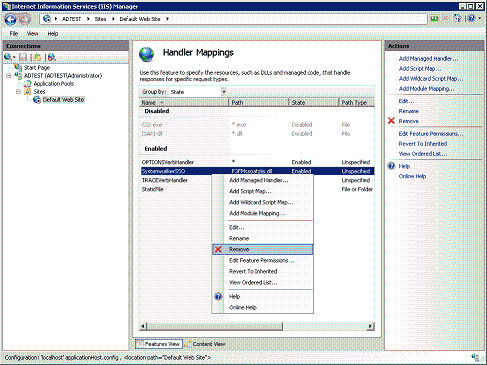This screenshot has width=487, height=365.
Task: Choose Online Help in the context menu
Action: [x=243, y=307]
